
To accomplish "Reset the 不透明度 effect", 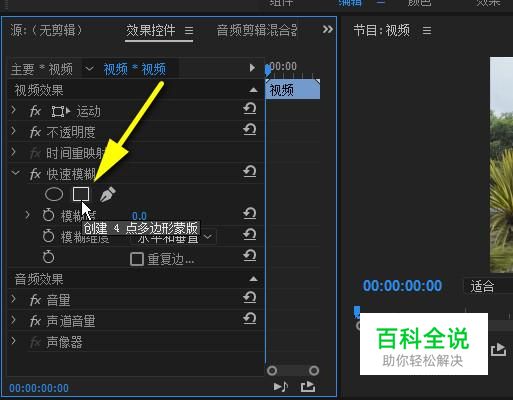I will (250, 129).
